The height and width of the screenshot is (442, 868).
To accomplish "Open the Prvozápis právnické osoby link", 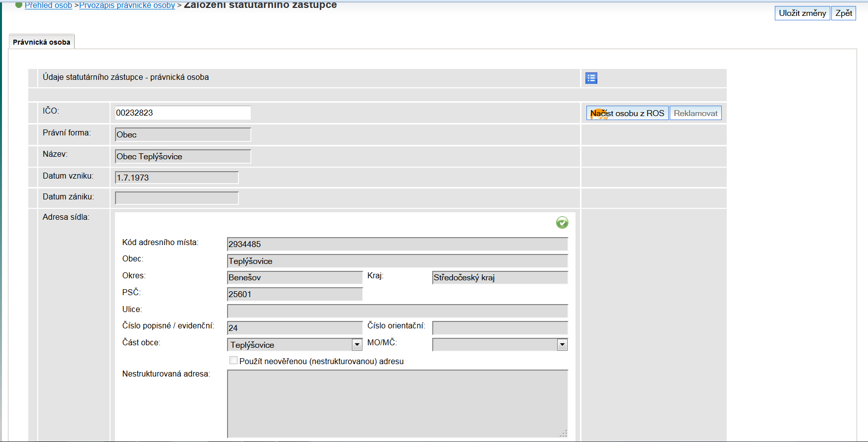I will pos(127,5).
